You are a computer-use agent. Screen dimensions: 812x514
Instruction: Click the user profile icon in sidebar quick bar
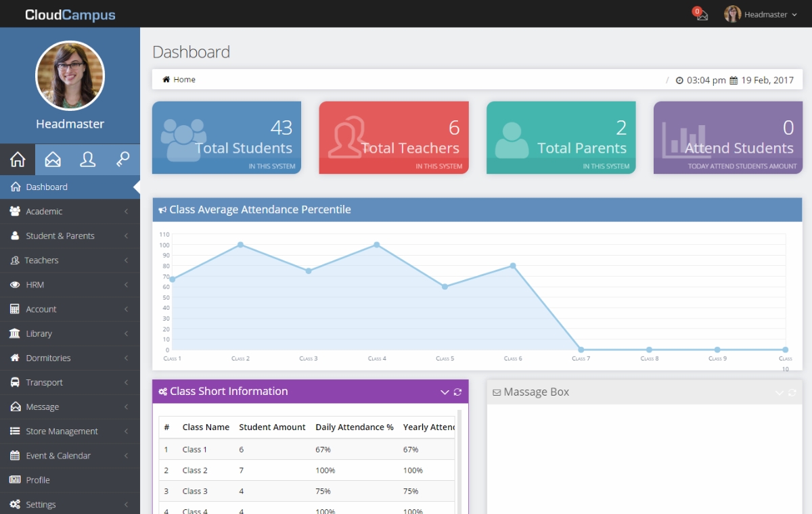coord(88,160)
